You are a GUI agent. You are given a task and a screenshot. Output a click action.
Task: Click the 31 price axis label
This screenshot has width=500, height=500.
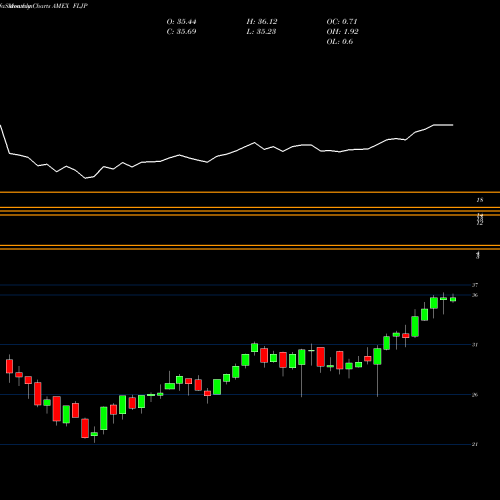(x=475, y=345)
